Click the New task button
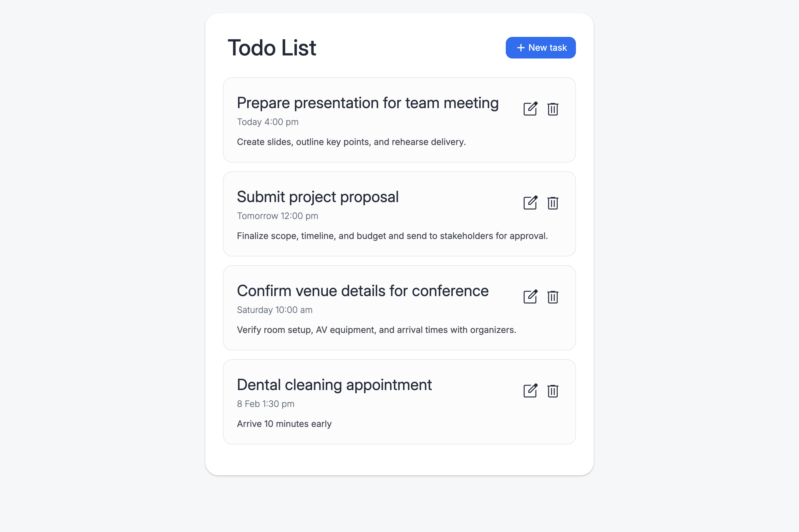799x532 pixels. click(540, 47)
